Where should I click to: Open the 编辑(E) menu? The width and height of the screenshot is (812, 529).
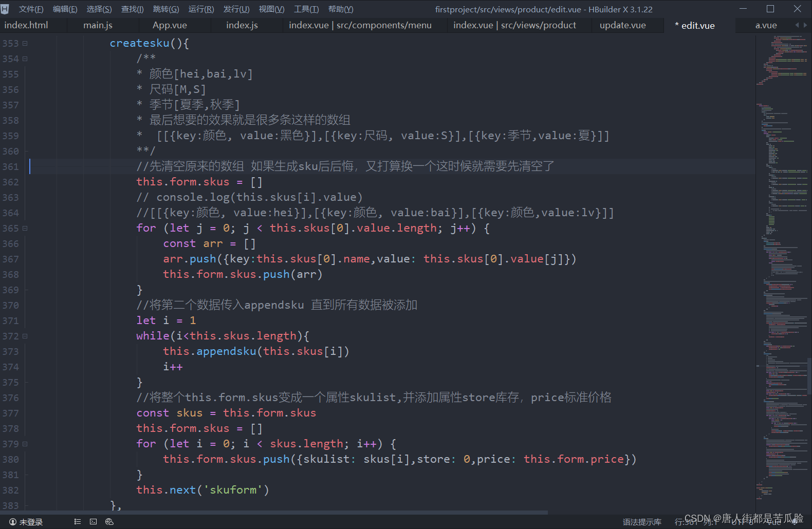pos(65,9)
